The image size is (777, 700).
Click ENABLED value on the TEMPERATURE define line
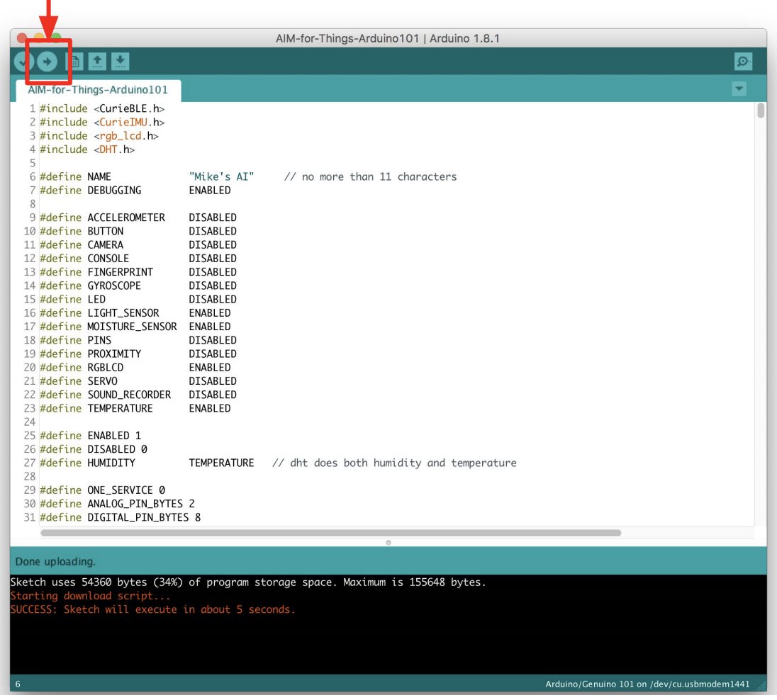click(210, 408)
